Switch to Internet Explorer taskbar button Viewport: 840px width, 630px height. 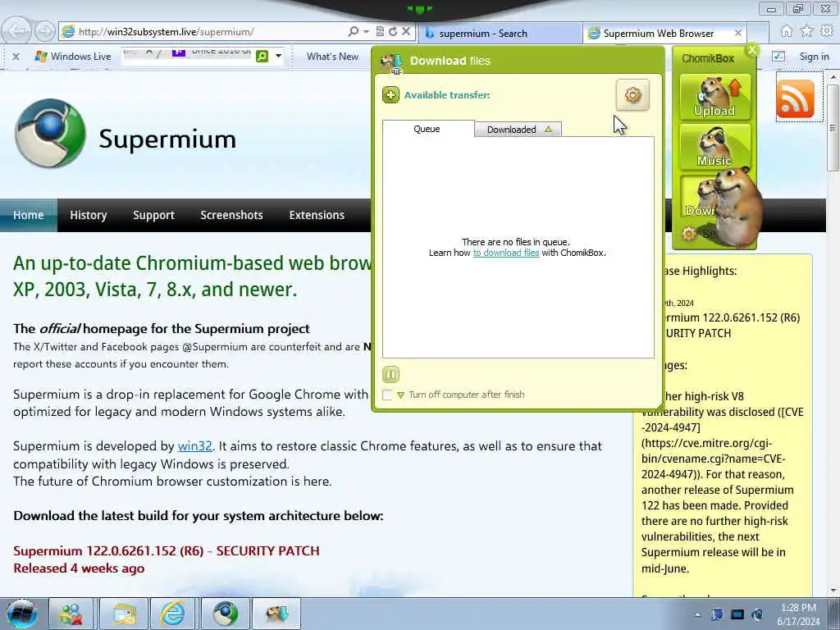173,614
